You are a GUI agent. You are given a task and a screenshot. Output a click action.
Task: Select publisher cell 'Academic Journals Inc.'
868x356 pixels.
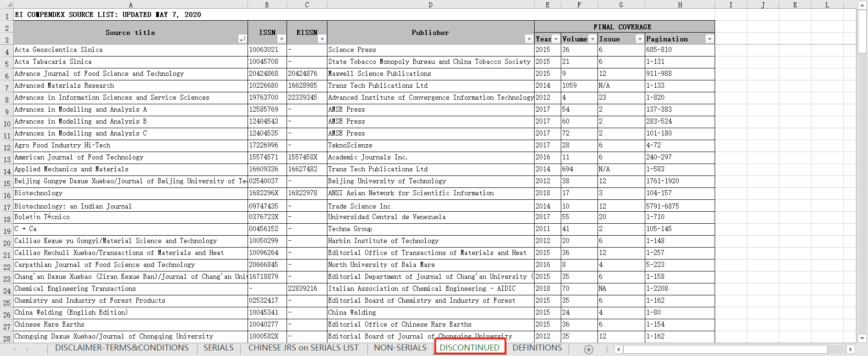430,157
